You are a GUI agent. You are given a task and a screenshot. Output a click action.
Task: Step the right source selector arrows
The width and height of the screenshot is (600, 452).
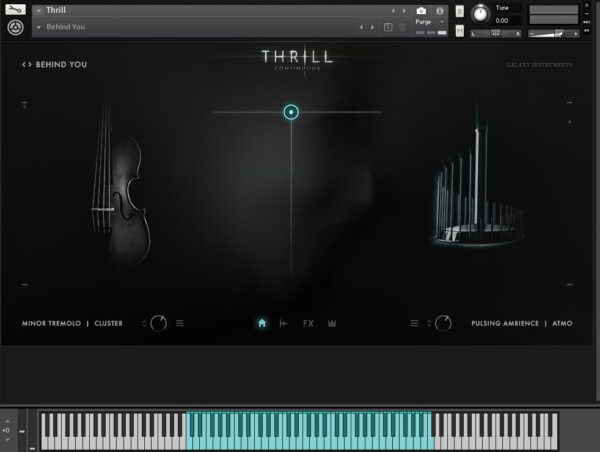click(429, 323)
